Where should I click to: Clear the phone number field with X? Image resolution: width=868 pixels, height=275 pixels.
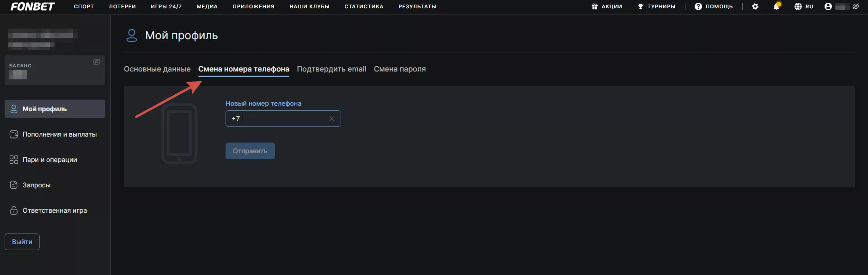(x=331, y=119)
